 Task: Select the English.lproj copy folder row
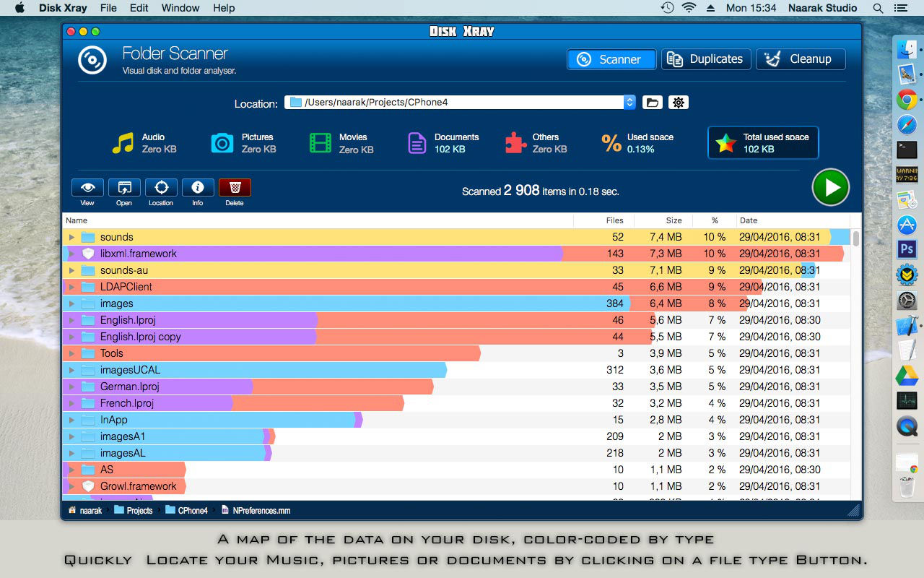(456, 337)
